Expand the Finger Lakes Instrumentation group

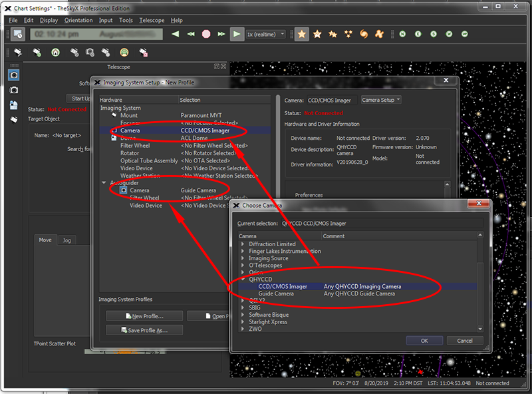pyautogui.click(x=243, y=251)
